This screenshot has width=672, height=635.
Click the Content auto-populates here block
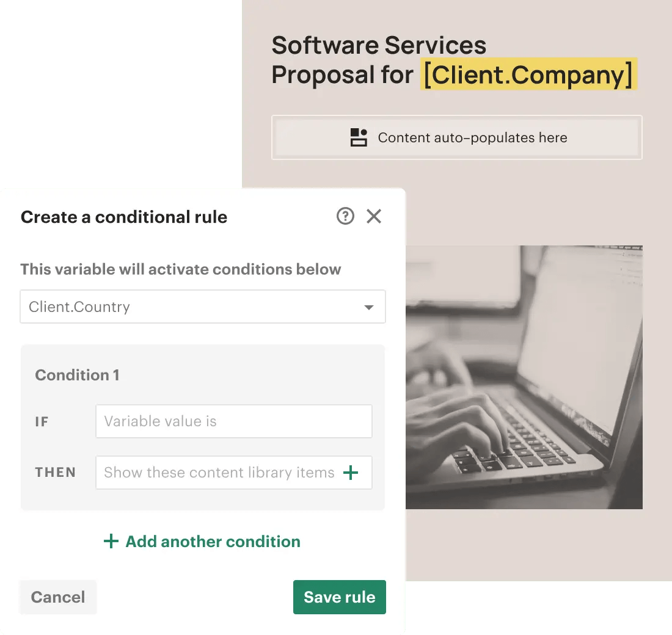457,137
